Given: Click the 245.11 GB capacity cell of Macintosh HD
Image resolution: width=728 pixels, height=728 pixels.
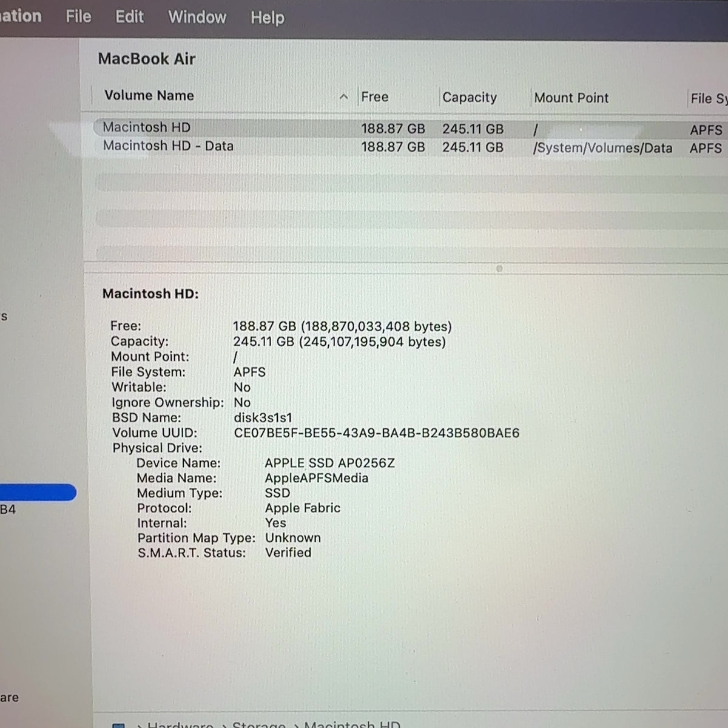Looking at the screenshot, I should (473, 129).
